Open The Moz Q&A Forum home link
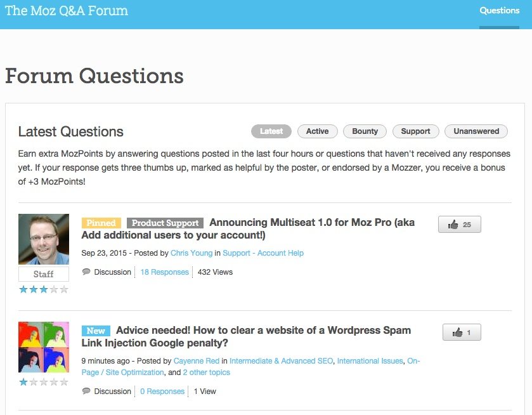The image size is (532, 415). click(67, 11)
